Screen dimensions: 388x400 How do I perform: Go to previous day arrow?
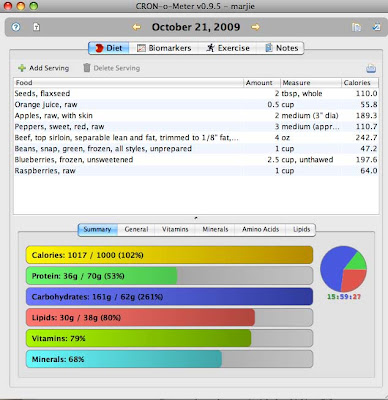click(x=136, y=27)
